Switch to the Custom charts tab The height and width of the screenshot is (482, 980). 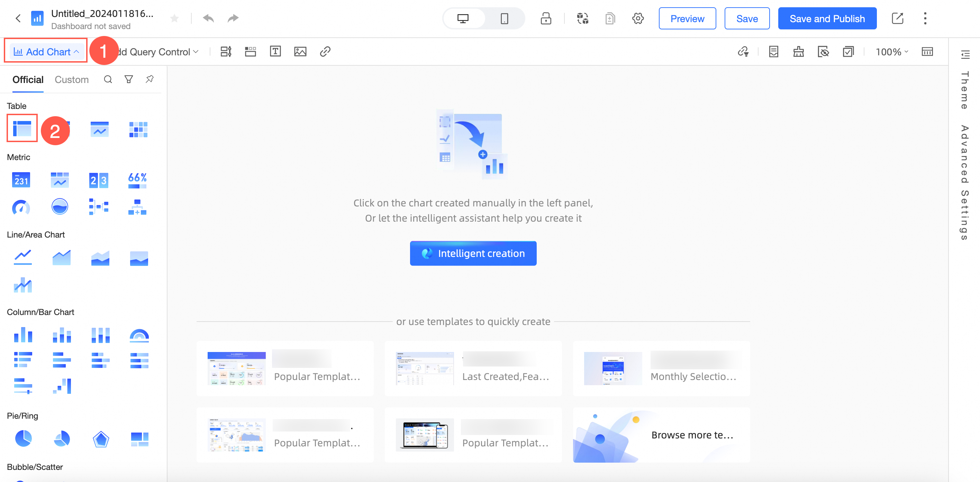click(x=72, y=80)
